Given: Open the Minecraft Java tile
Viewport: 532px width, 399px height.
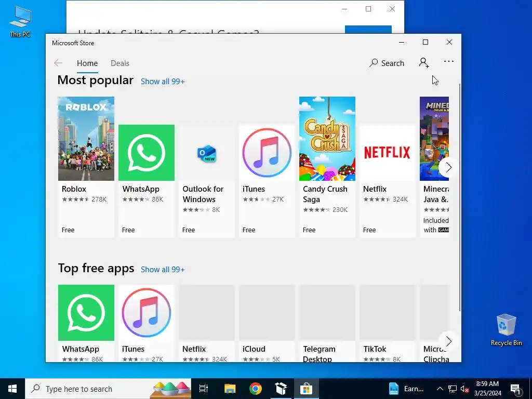Looking at the screenshot, I should (x=434, y=138).
